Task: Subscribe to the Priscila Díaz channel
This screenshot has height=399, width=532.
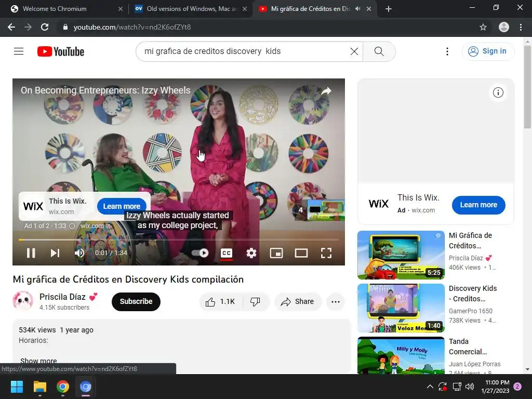Action: pos(136,302)
